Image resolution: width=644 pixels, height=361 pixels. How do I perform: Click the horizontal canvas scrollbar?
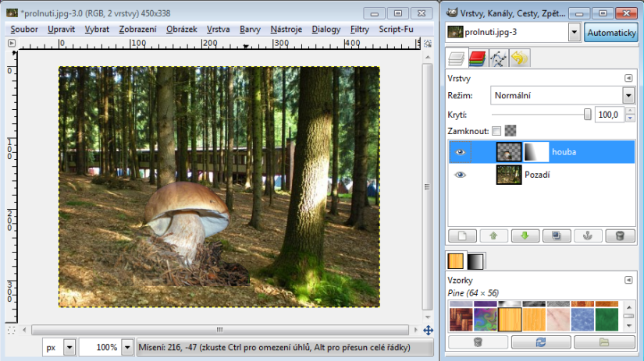pyautogui.click(x=219, y=330)
